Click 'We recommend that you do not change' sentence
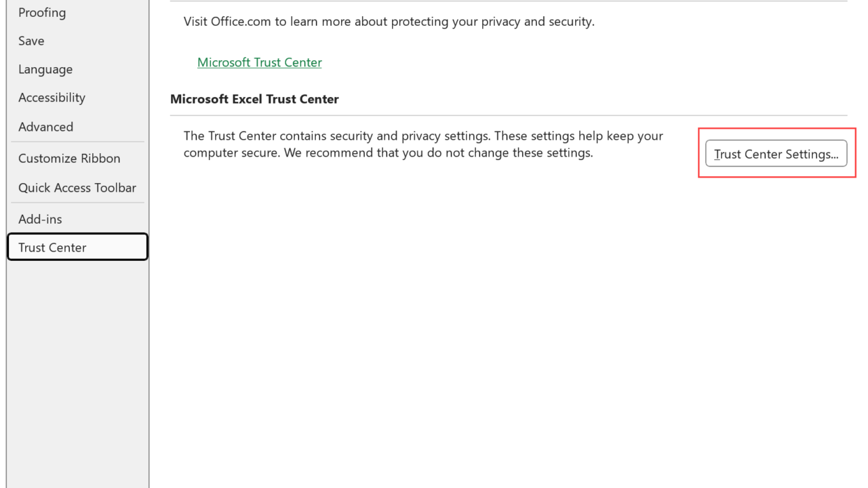Screen dimensions: 868x488 point(438,153)
